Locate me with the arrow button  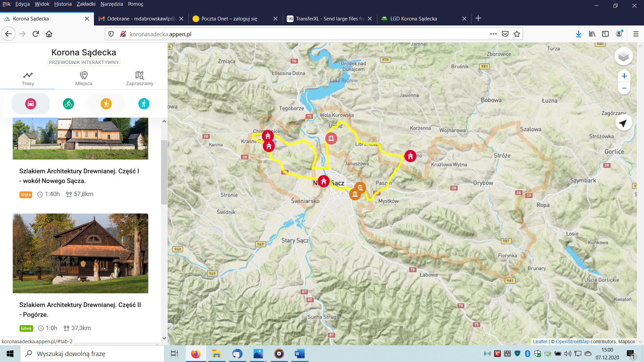pos(623,123)
